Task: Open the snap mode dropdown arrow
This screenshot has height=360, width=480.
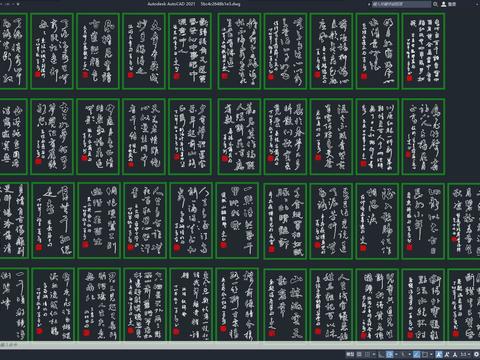Action: coord(374,354)
